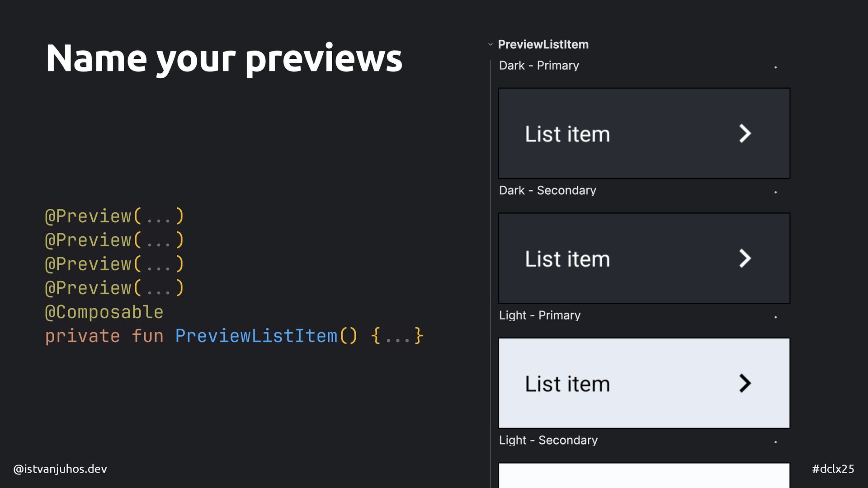Click the right chevron in Dark - Secondary preview
The height and width of the screenshot is (488, 868).
click(x=745, y=258)
